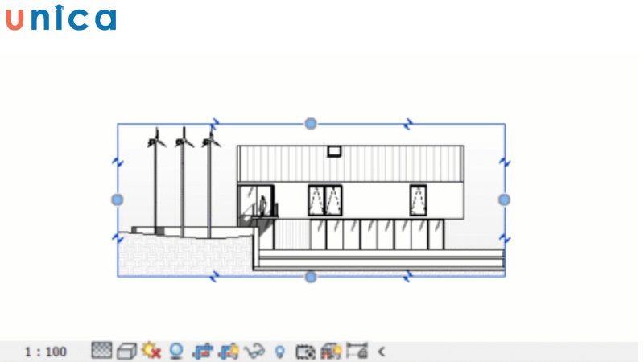Click the left edge crop region handle

click(118, 200)
